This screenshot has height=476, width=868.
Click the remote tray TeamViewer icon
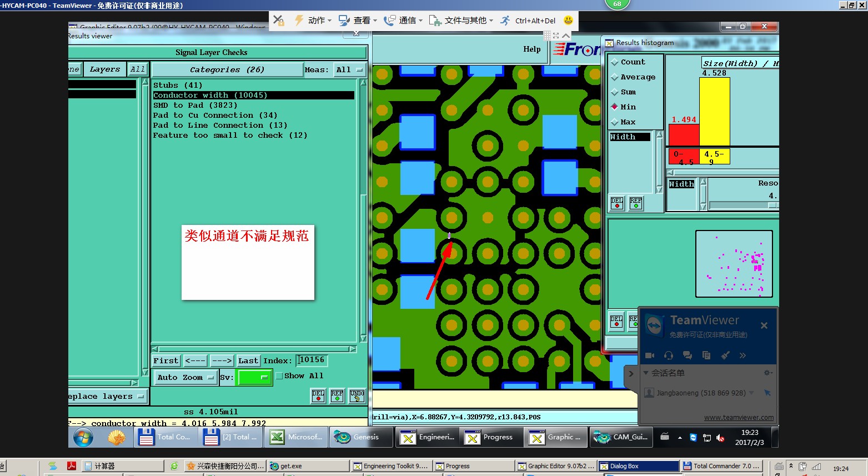[x=693, y=438]
